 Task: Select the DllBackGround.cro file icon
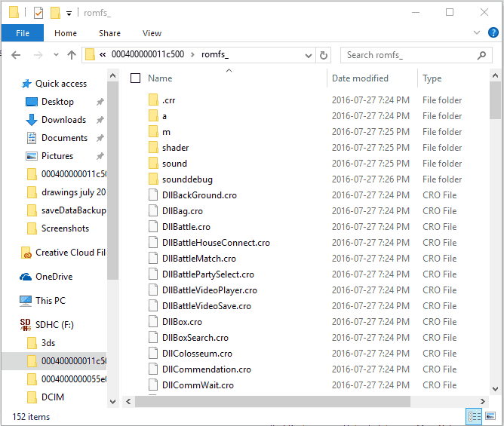pos(153,195)
